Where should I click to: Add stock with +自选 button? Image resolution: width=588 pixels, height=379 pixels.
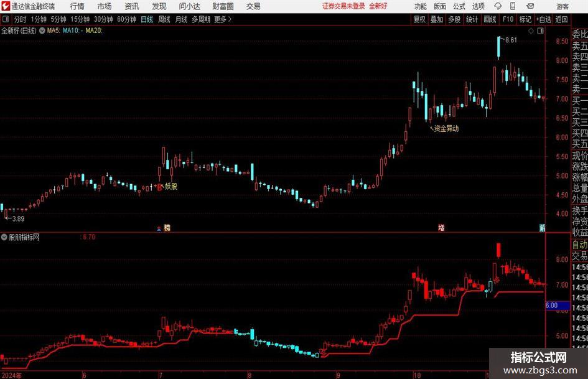coord(544,19)
